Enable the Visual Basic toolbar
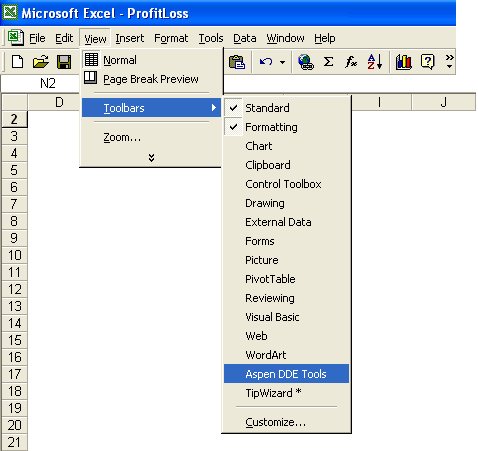The image size is (478, 451). click(x=286, y=317)
